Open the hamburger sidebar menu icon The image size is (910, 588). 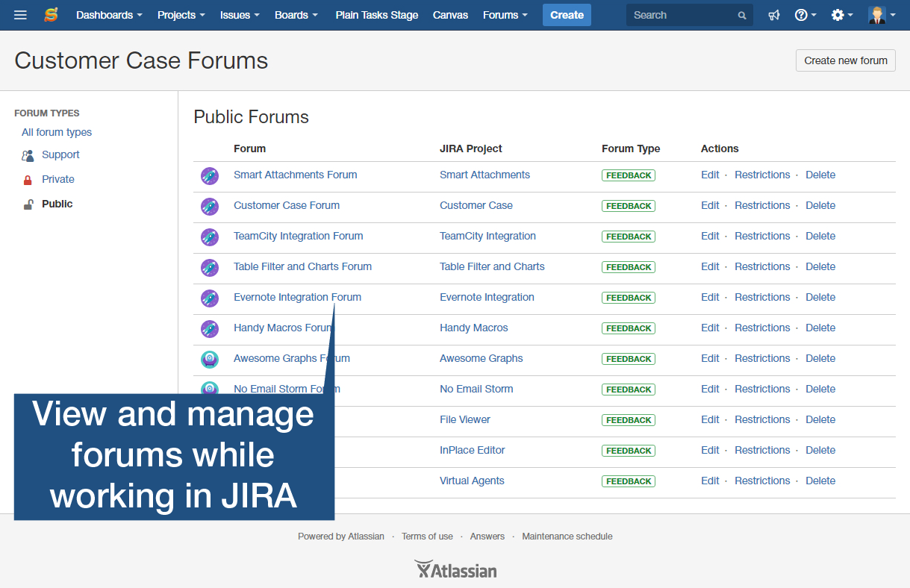(20, 15)
